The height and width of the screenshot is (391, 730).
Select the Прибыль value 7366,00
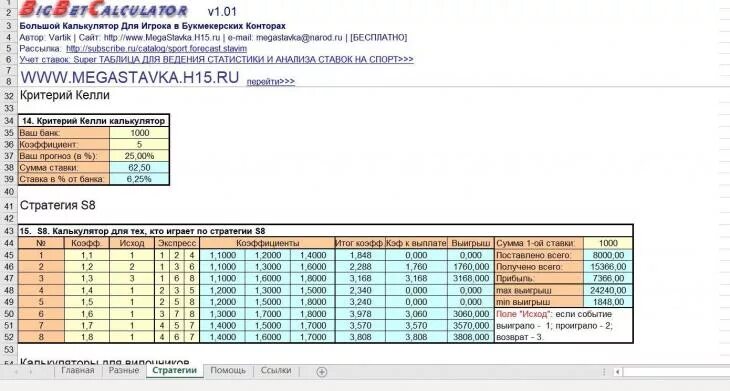click(608, 278)
